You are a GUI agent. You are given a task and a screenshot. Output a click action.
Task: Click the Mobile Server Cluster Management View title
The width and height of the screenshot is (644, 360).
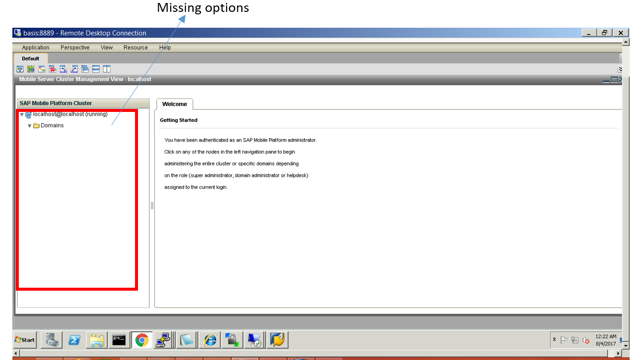tap(85, 79)
